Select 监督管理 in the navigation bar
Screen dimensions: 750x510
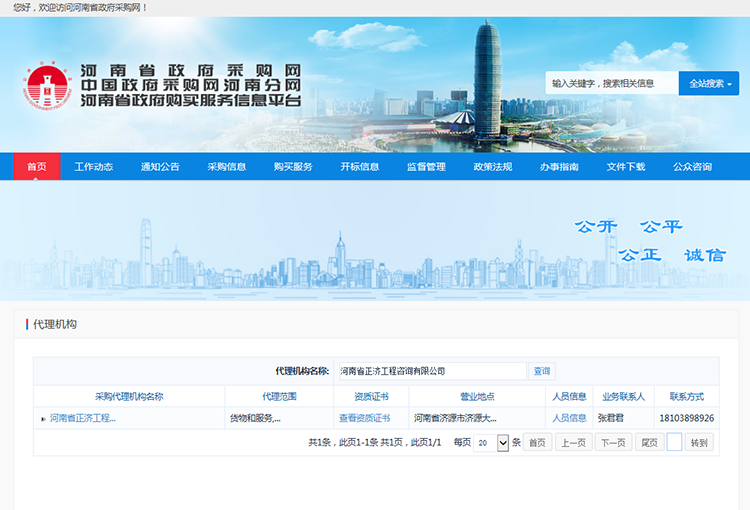pyautogui.click(x=426, y=167)
